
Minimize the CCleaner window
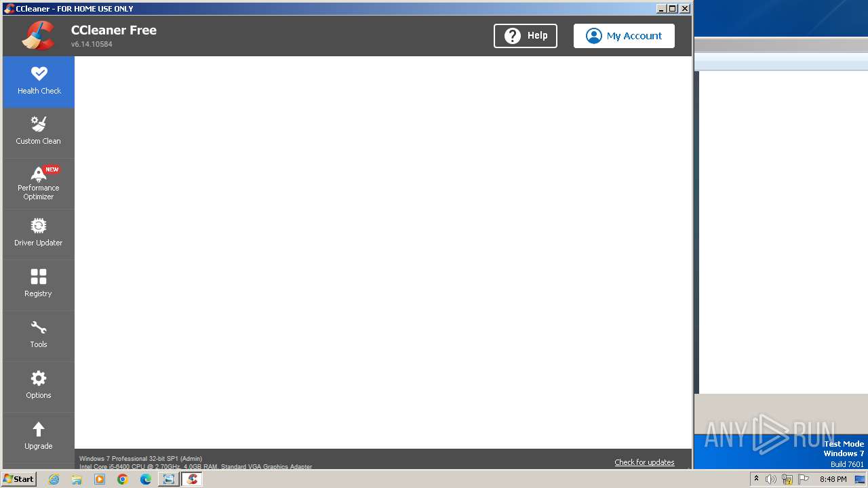click(661, 8)
